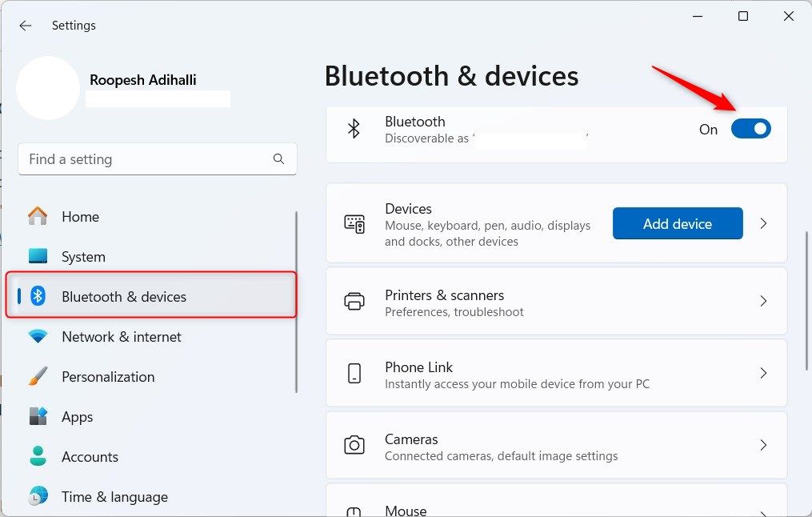
Task: Click the back arrow in Settings
Action: click(x=25, y=25)
